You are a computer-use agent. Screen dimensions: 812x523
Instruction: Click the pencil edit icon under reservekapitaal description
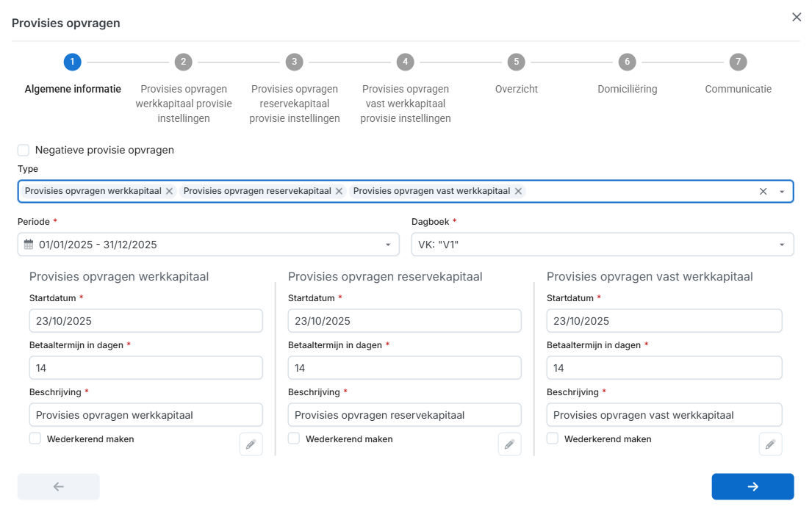pos(509,444)
